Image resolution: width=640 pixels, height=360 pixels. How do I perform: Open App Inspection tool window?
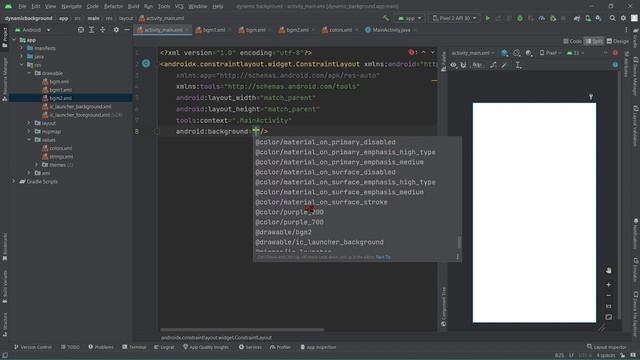click(318, 347)
